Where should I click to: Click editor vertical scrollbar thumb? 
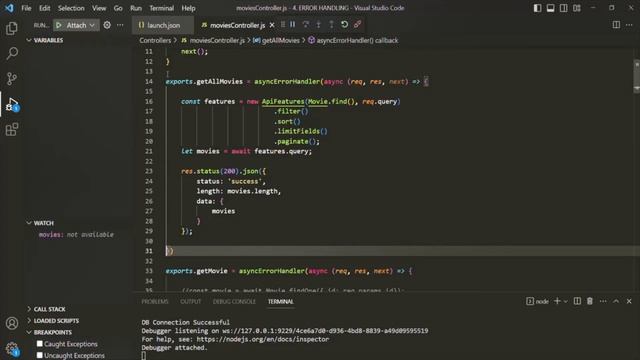tap(637, 76)
